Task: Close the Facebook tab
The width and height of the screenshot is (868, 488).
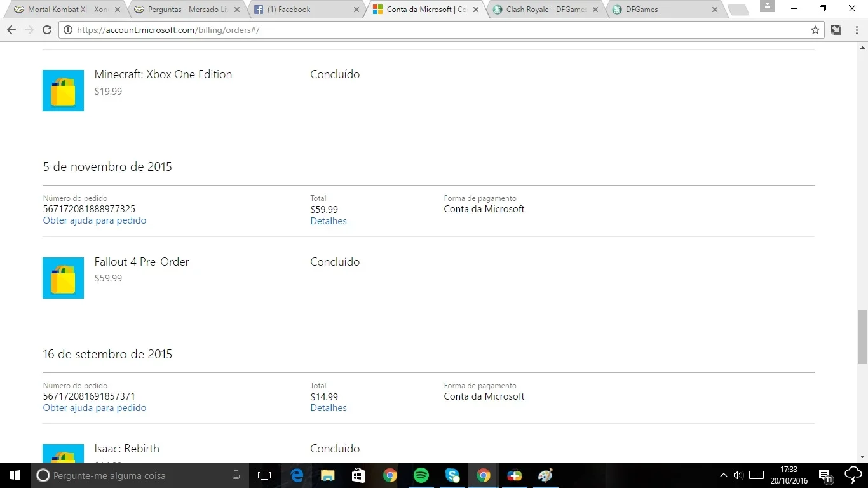Action: point(356,10)
